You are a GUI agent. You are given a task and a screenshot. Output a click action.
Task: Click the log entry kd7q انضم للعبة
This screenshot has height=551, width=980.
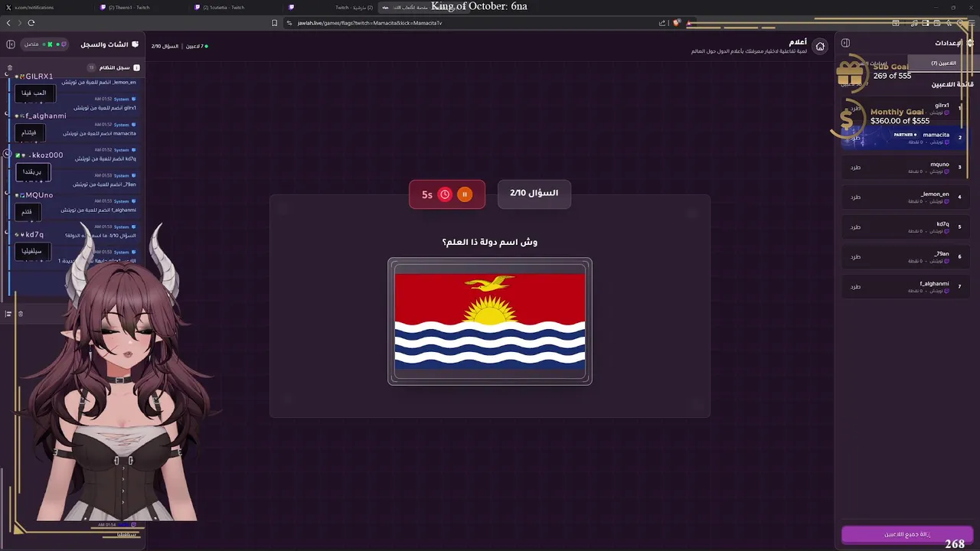click(106, 158)
